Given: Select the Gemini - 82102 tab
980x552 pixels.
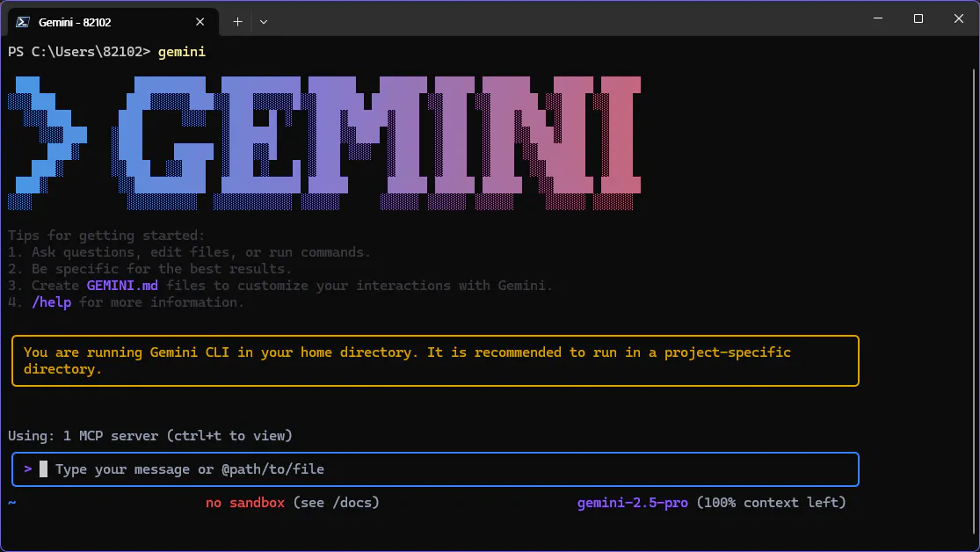Looking at the screenshot, I should pyautogui.click(x=113, y=22).
